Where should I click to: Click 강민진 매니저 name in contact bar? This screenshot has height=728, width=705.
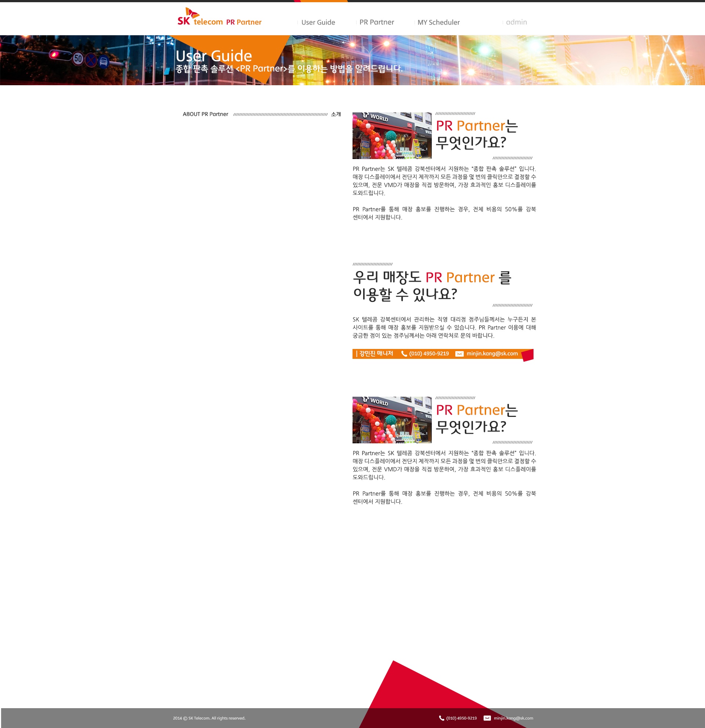376,354
